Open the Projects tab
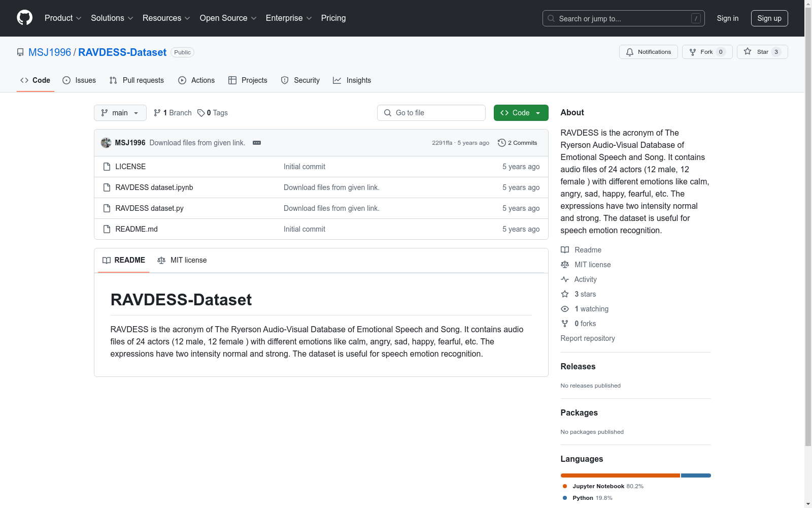 (x=248, y=80)
